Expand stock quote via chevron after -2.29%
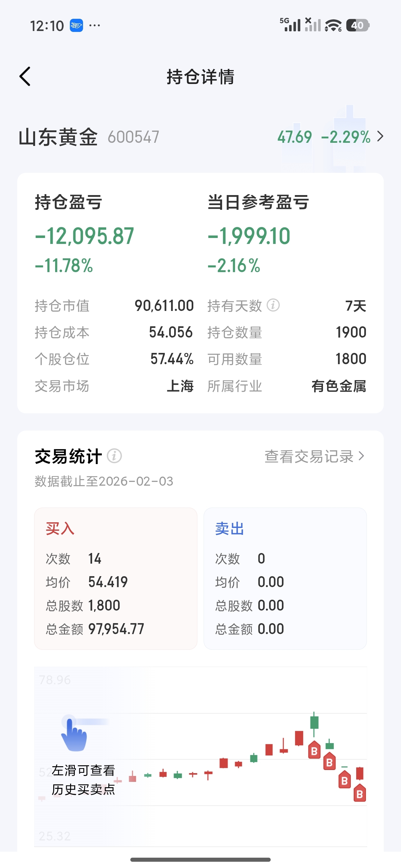Viewport: 401px width, 868px height. (x=380, y=137)
